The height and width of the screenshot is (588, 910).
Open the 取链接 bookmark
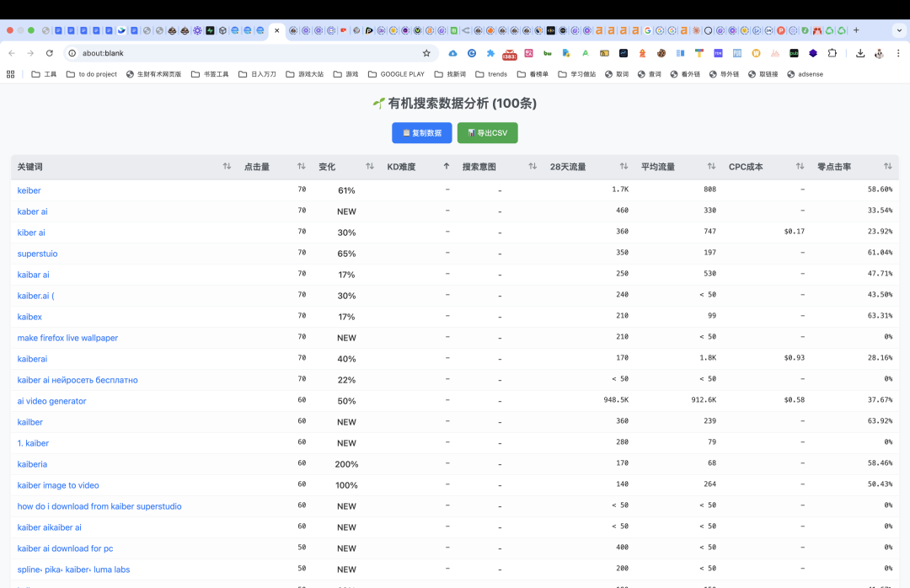pos(763,74)
